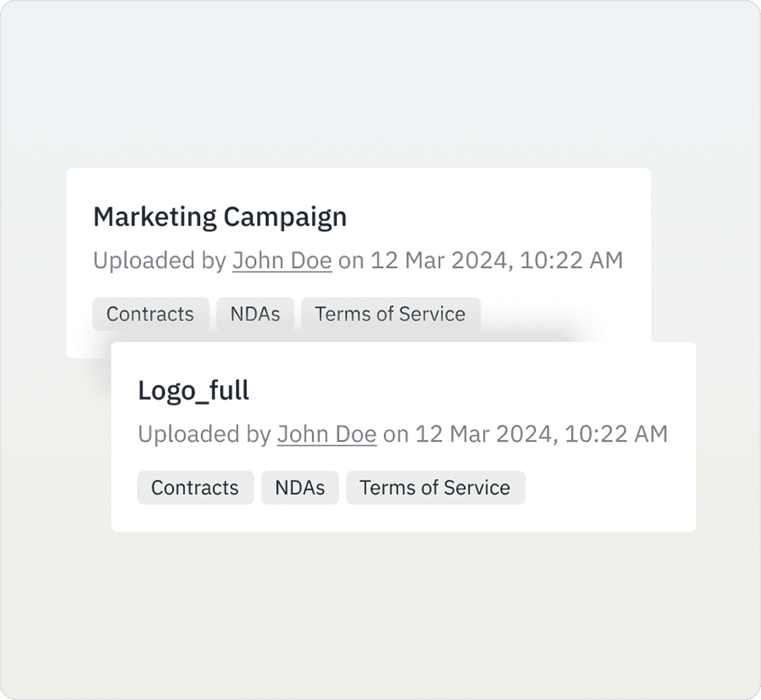Select Contracts tag on Logo_full card
Image resolution: width=761 pixels, height=700 pixels.
click(x=195, y=488)
